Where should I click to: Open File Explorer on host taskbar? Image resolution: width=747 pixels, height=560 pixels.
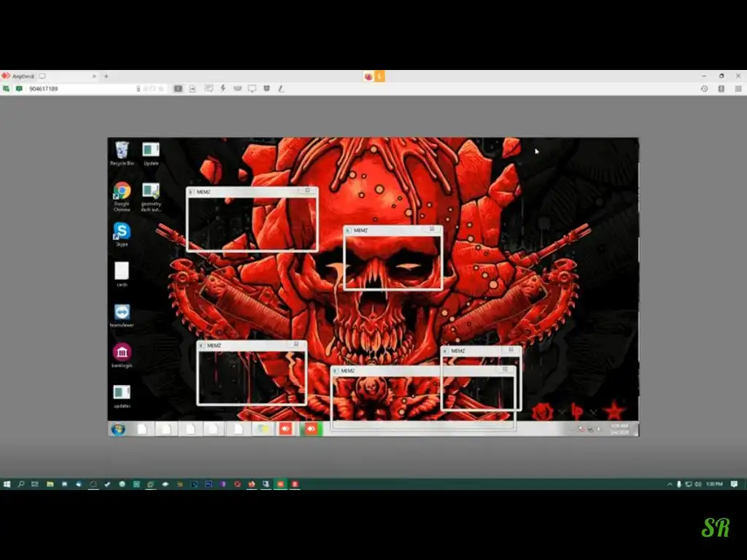pos(50,484)
